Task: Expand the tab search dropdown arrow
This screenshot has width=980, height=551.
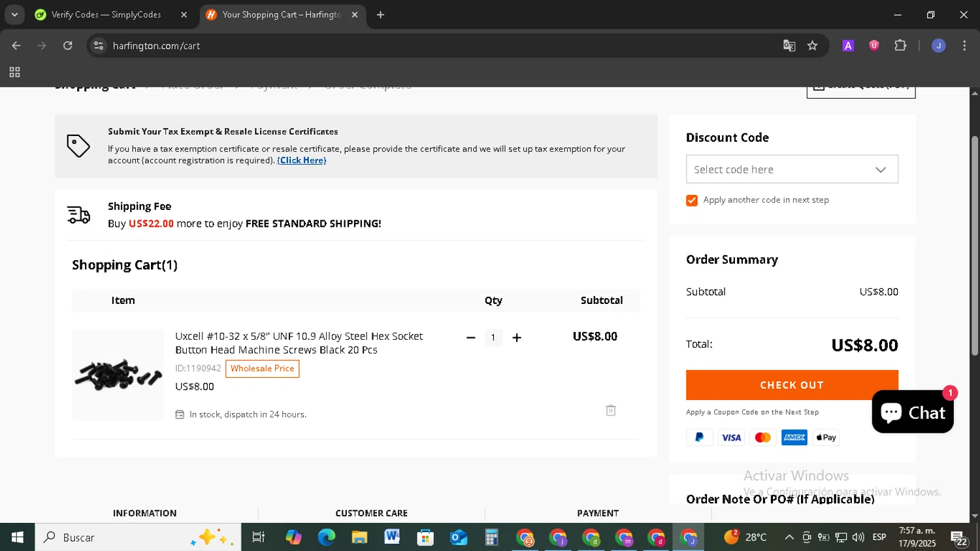Action: tap(14, 14)
